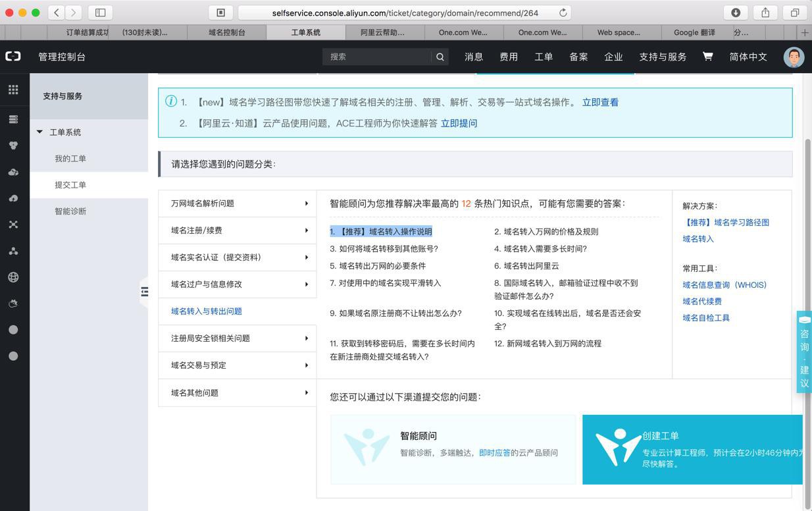Open the 备案 menu
The width and height of the screenshot is (812, 511).
point(578,57)
